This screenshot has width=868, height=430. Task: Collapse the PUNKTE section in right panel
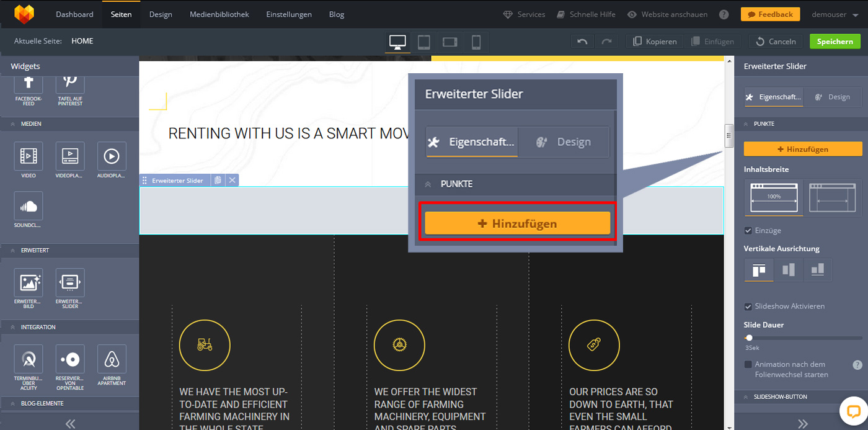[x=746, y=124]
